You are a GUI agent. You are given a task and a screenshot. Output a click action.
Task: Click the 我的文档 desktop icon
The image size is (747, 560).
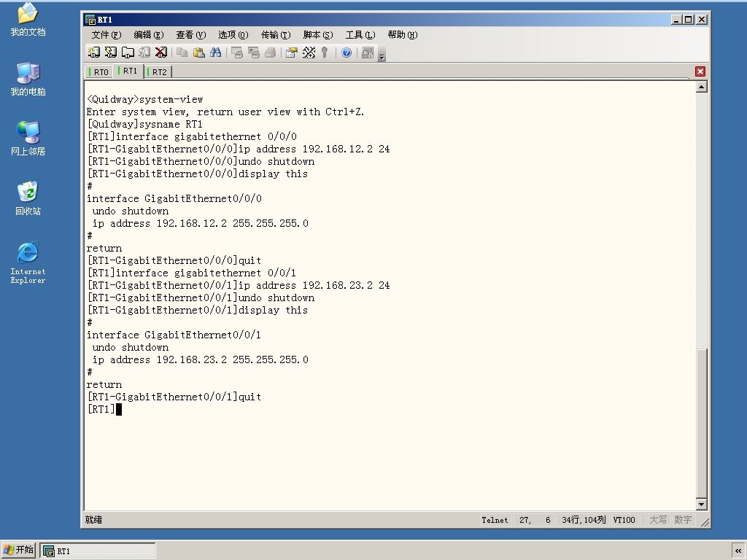[x=28, y=20]
